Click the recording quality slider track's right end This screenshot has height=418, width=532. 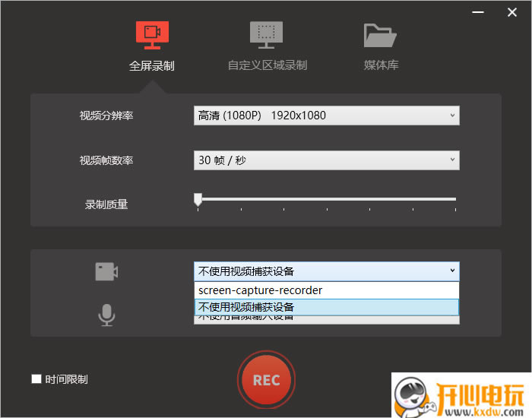(454, 199)
